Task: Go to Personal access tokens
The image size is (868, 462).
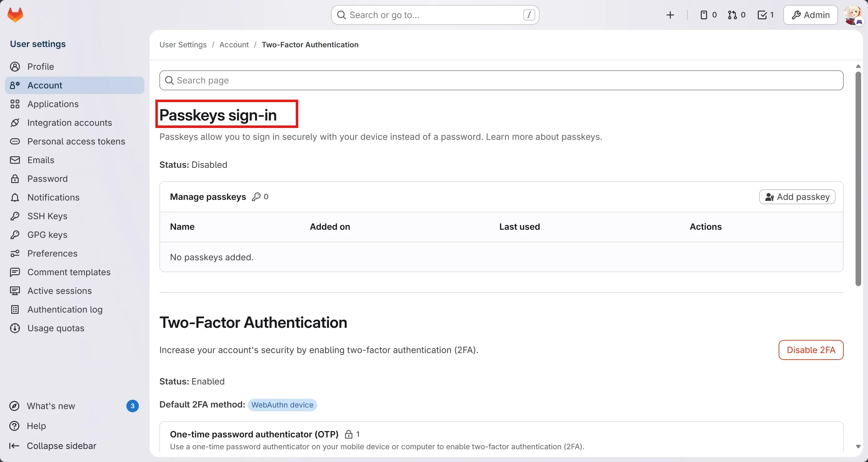Action: [76, 142]
